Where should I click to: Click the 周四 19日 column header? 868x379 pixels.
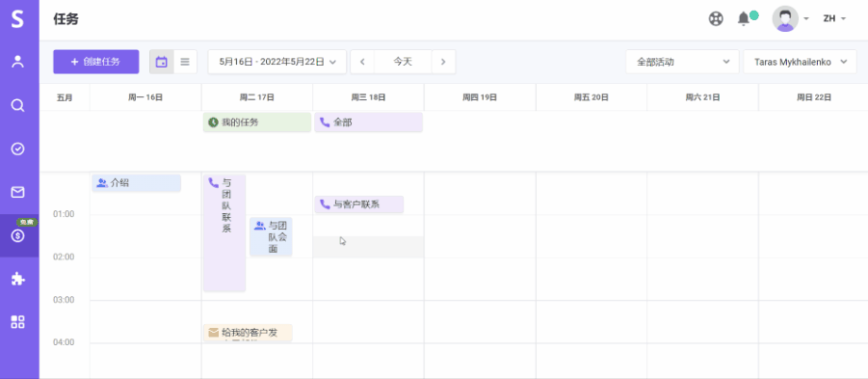pyautogui.click(x=480, y=97)
